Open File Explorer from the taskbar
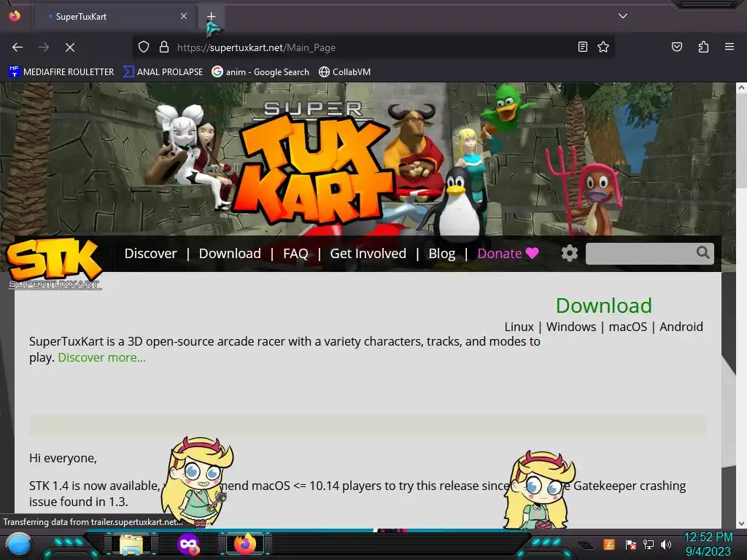 131,545
